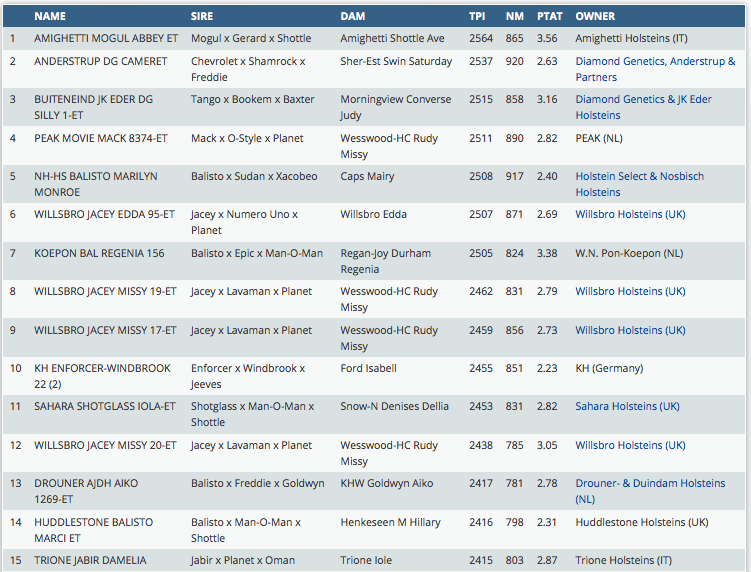Open Diamond Genetics, Anderstrup & Partners link
This screenshot has height=572, width=751.
pos(655,69)
